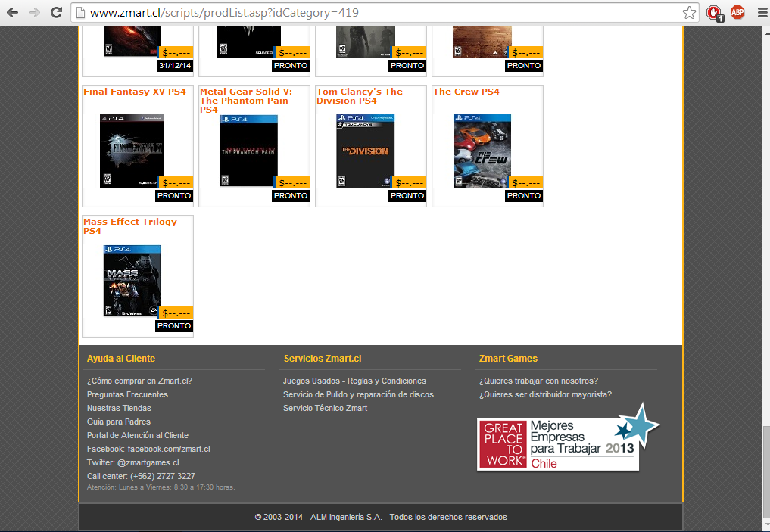
Task: Go back with the browser back arrow
Action: point(12,12)
